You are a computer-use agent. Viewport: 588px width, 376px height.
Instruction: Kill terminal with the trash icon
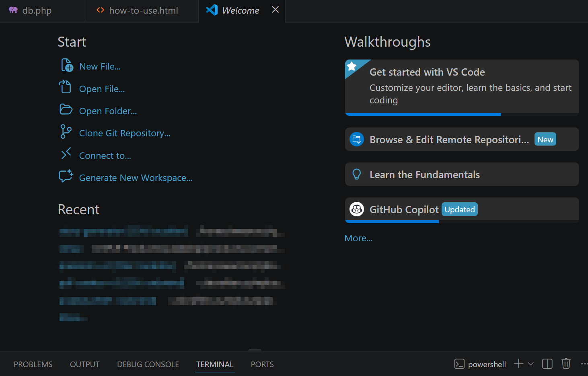coord(566,364)
